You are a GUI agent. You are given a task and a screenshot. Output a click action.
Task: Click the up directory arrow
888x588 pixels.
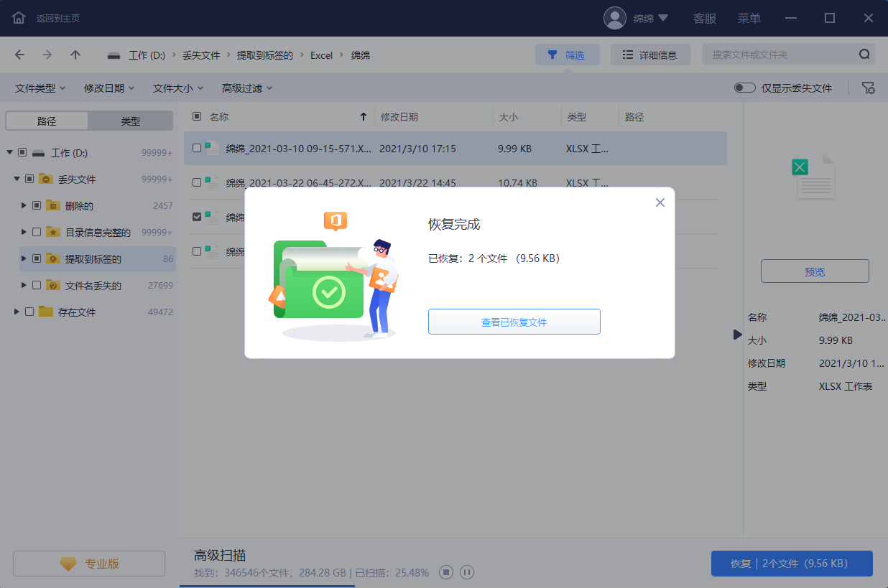click(75, 55)
